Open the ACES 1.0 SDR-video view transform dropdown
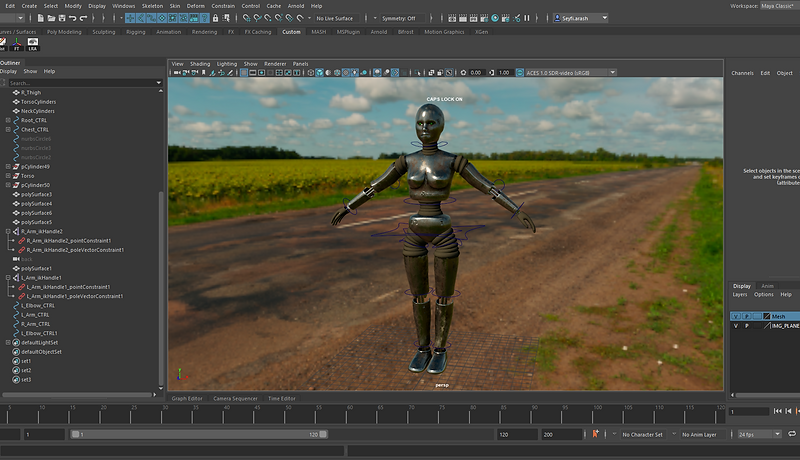 click(570, 72)
